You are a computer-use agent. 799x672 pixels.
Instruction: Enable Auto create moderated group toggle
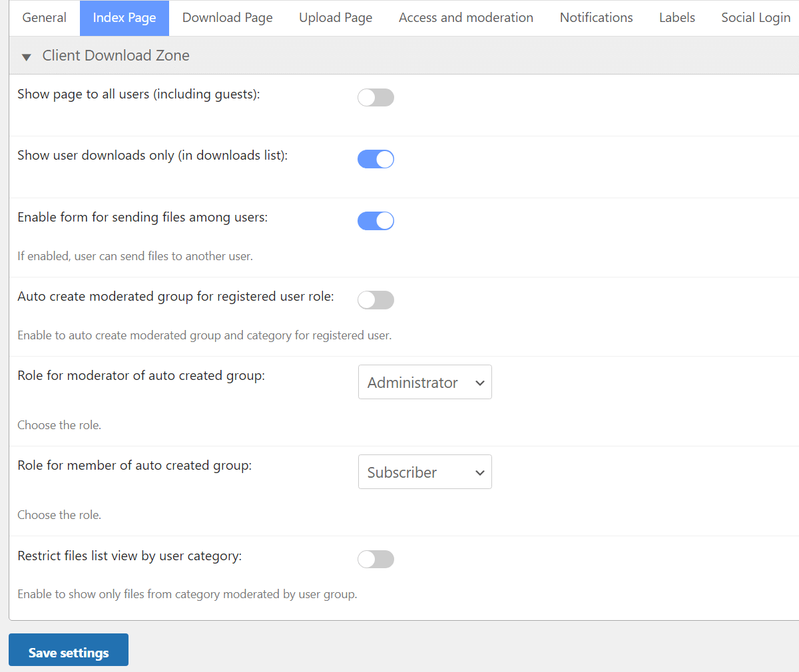coord(376,300)
